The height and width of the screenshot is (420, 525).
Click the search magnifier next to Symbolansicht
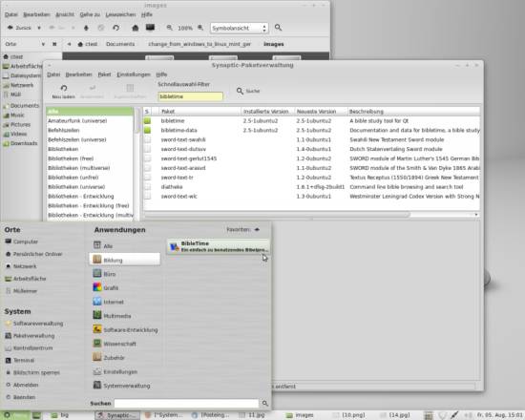278,28
